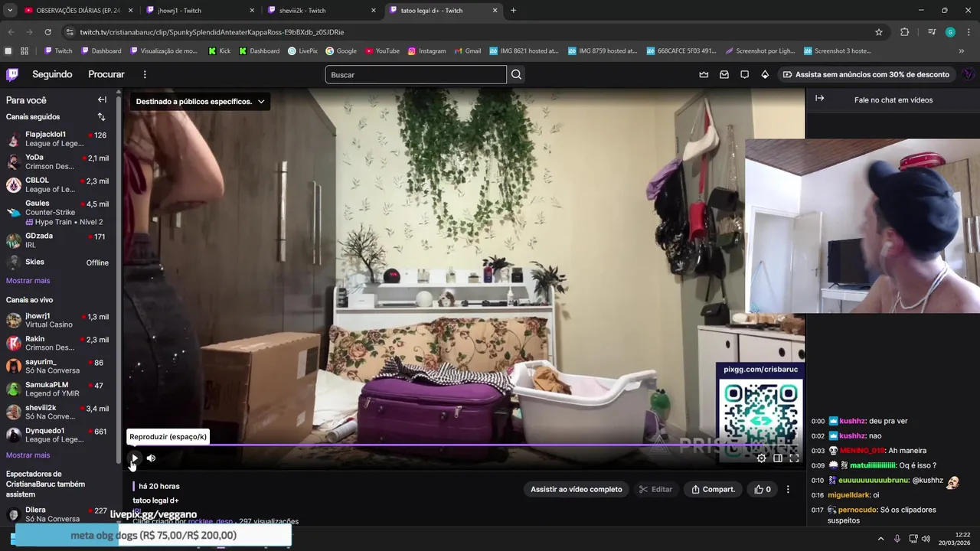Open the Bits purchase icon

(765, 74)
